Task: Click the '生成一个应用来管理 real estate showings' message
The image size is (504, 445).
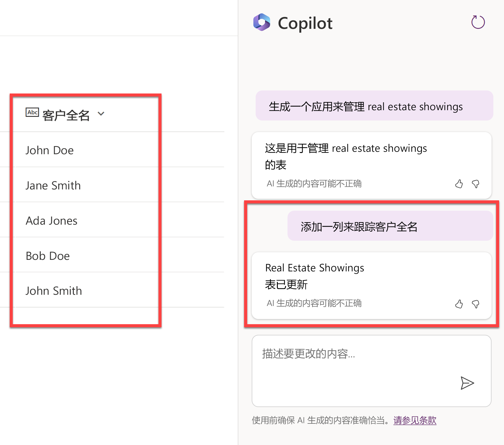Action: pos(374,106)
